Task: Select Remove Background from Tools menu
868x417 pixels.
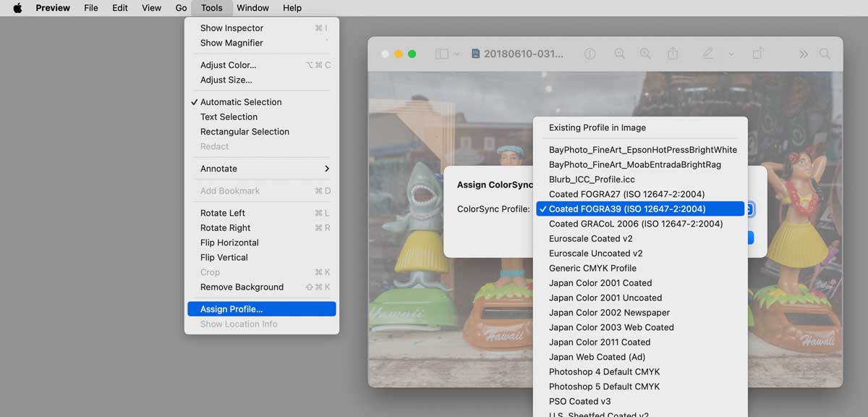Action: (242, 287)
